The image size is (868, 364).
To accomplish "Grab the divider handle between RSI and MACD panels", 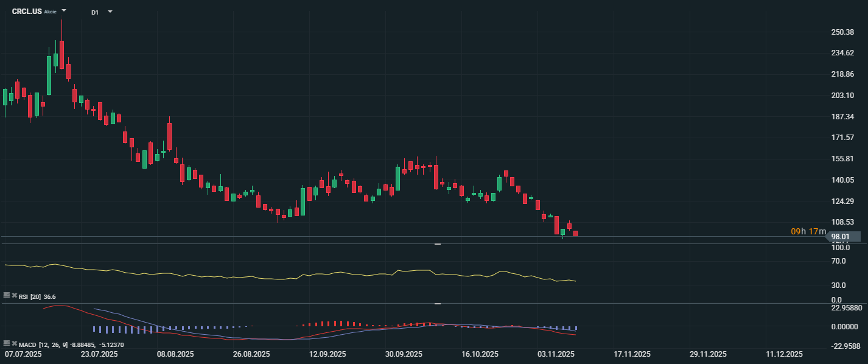I will point(437,303).
